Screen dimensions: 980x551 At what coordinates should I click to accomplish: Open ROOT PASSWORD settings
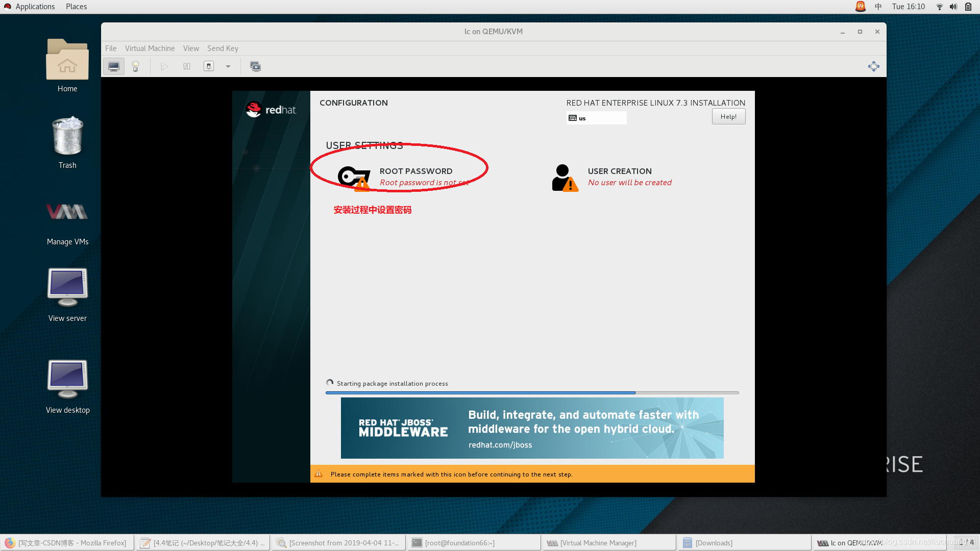(x=403, y=177)
